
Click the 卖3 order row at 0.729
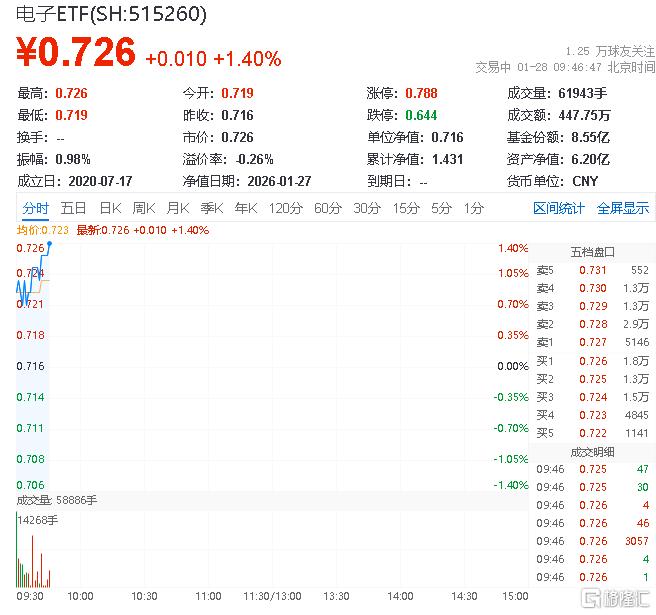tap(592, 306)
